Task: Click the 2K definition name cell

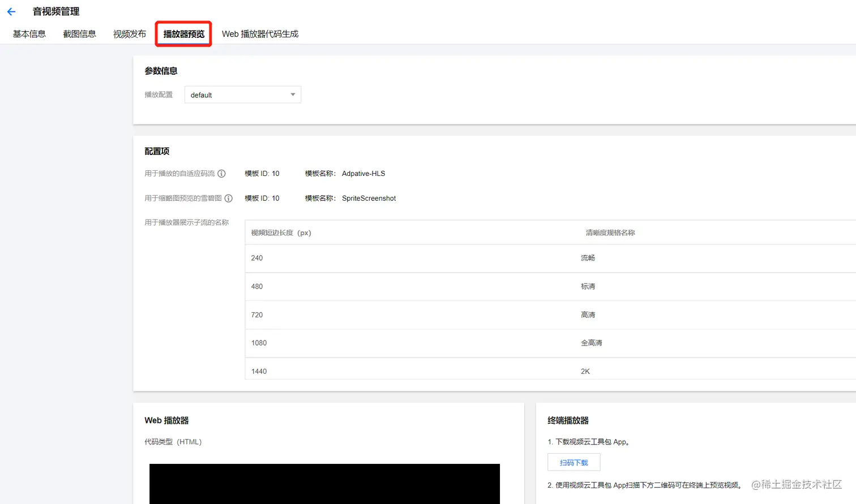Action: [585, 371]
